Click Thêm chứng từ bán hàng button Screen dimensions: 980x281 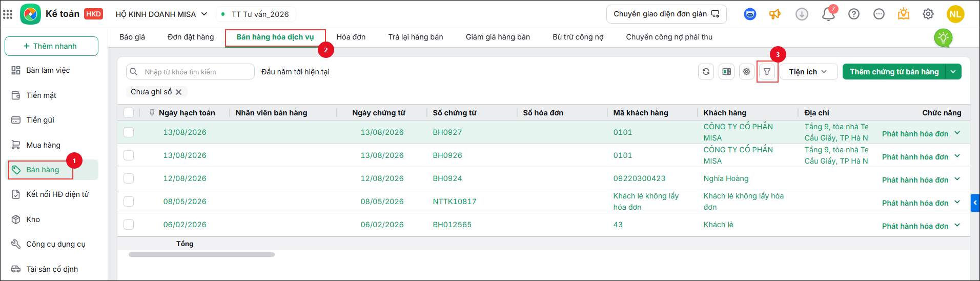tap(894, 72)
